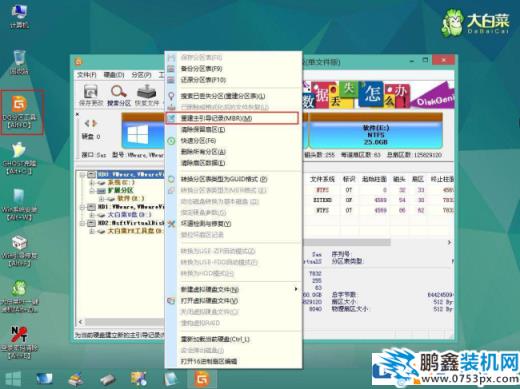Open the Recycle Bin desktop icon

[x=19, y=62]
